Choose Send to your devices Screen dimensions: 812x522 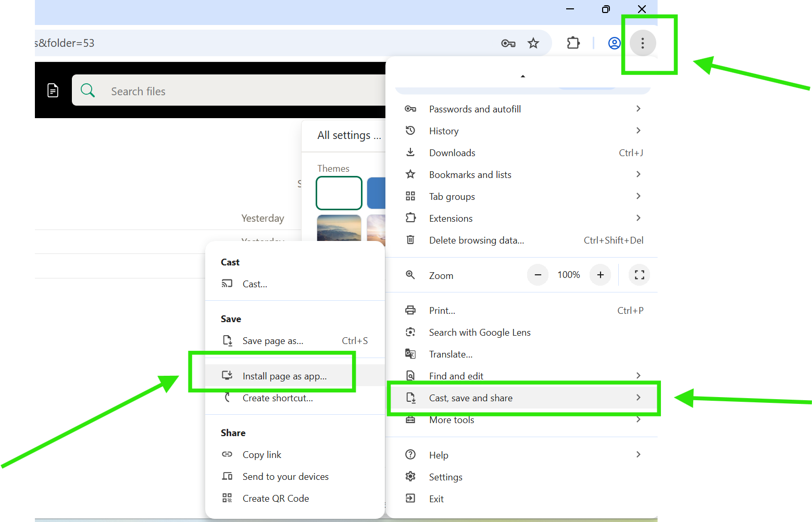tap(295, 476)
